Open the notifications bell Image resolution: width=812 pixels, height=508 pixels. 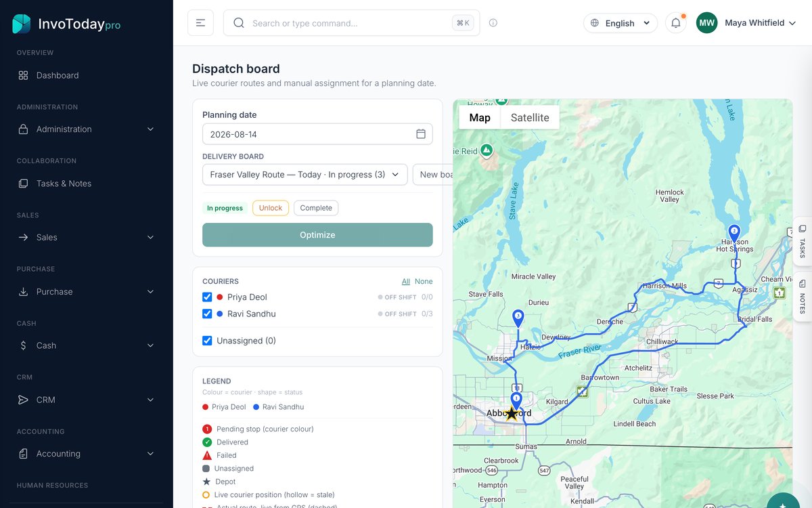click(676, 23)
